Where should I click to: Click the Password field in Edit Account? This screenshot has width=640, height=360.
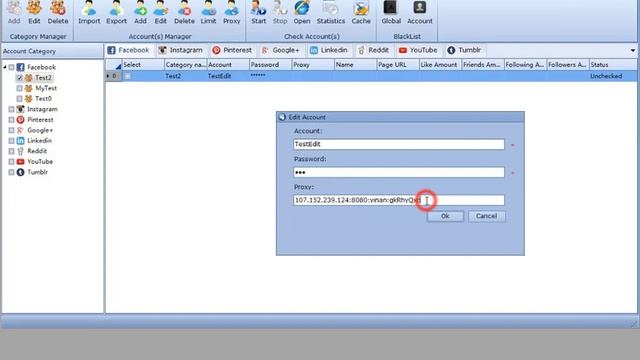[399, 172]
